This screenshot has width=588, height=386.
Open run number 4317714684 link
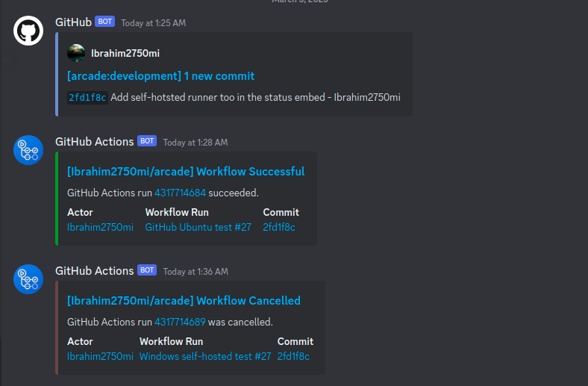tap(180, 193)
